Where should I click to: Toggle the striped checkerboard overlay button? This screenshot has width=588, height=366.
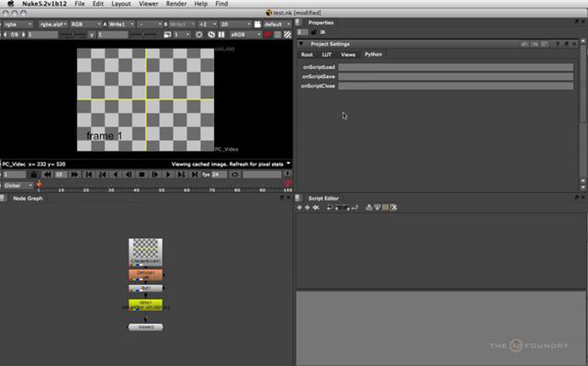click(x=287, y=35)
